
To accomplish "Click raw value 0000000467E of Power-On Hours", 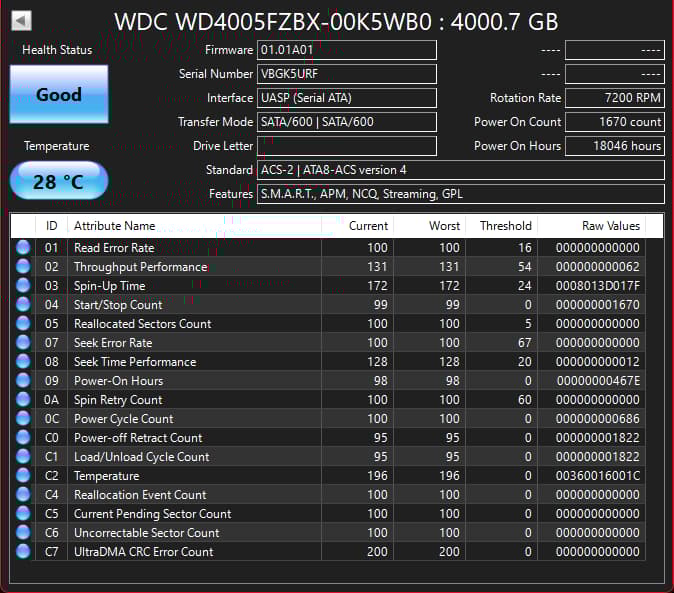I will click(x=598, y=381).
